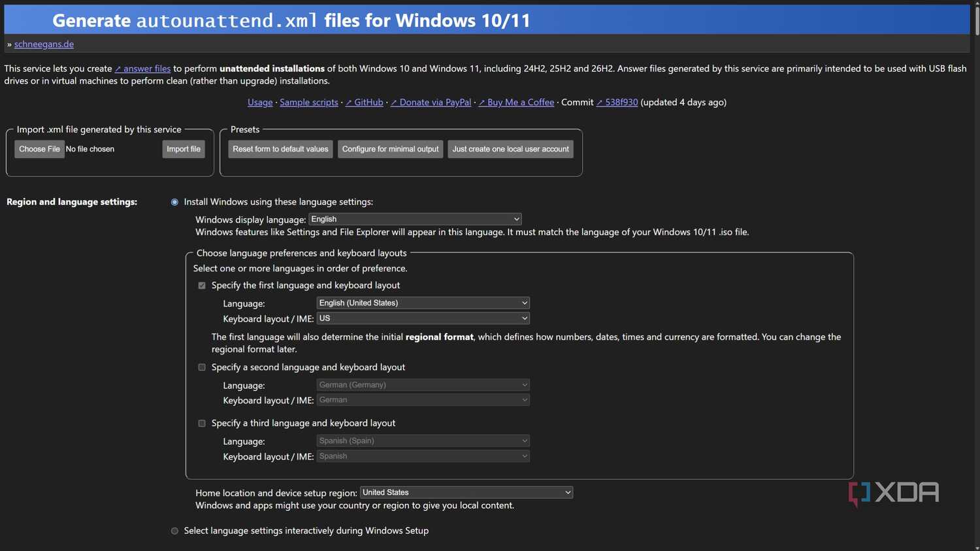Click 'Home location and device setup region:' label
980x551 pixels.
click(276, 493)
